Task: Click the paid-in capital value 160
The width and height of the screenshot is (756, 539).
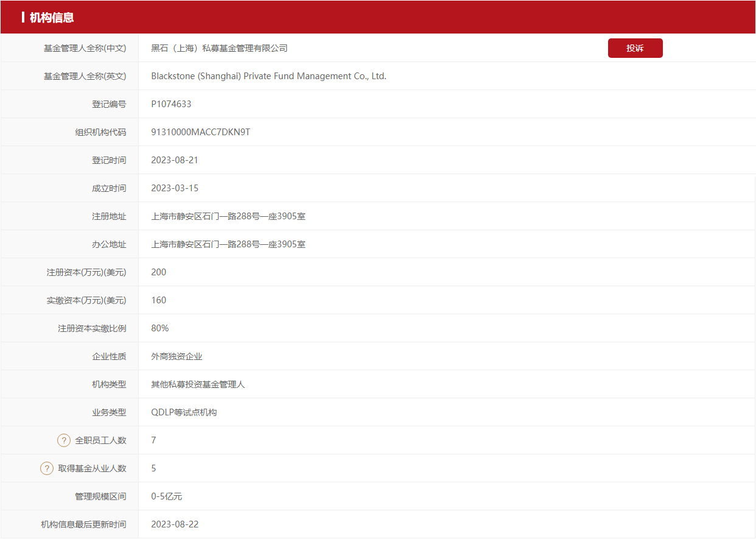Action: [x=158, y=300]
